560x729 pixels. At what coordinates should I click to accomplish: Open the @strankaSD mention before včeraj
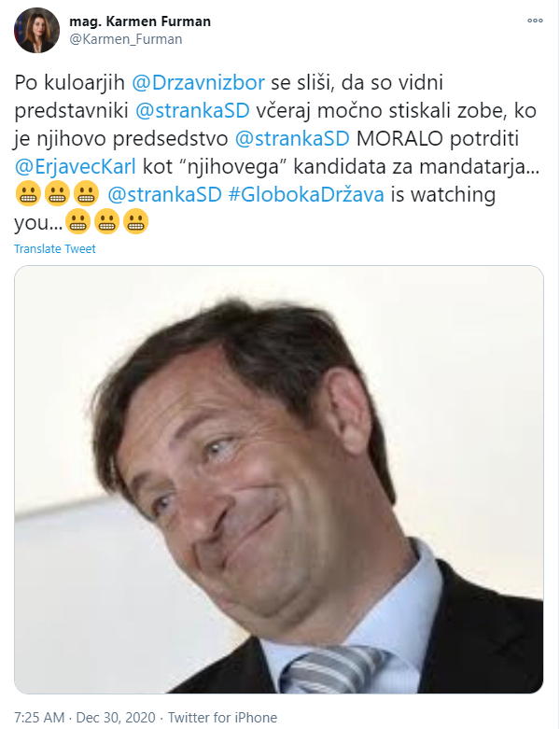192,110
